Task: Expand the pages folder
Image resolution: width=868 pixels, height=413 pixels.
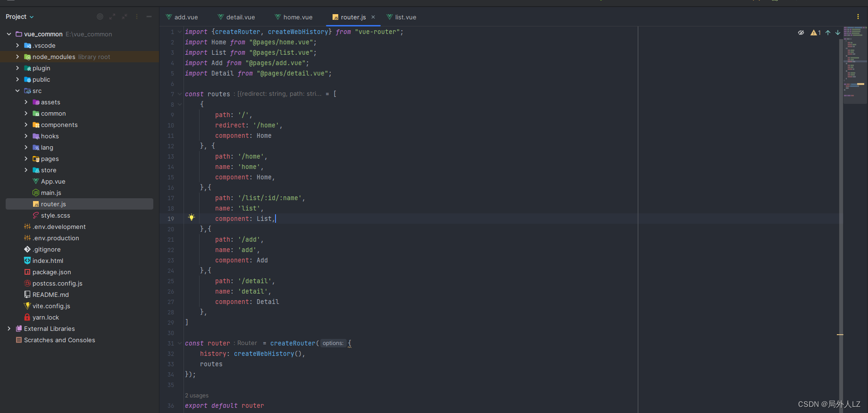Action: tap(26, 159)
